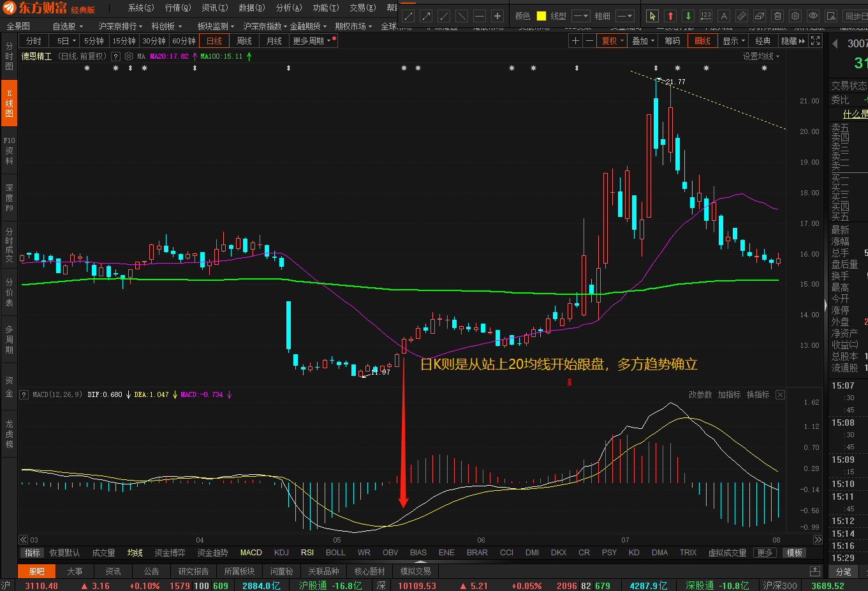Expand 设置均线 dropdown
Image resolution: width=868 pixels, height=591 pixels.
761,56
